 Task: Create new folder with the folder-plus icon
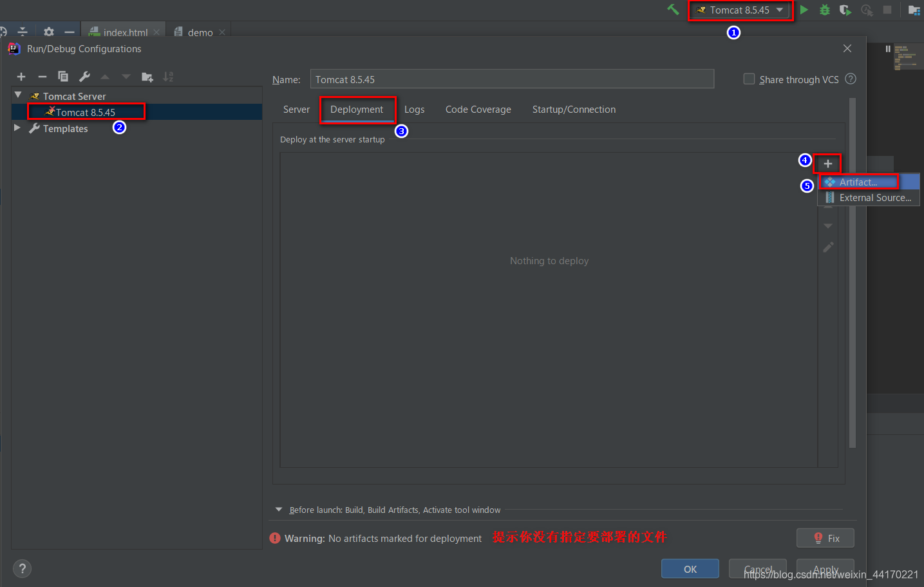tap(147, 77)
